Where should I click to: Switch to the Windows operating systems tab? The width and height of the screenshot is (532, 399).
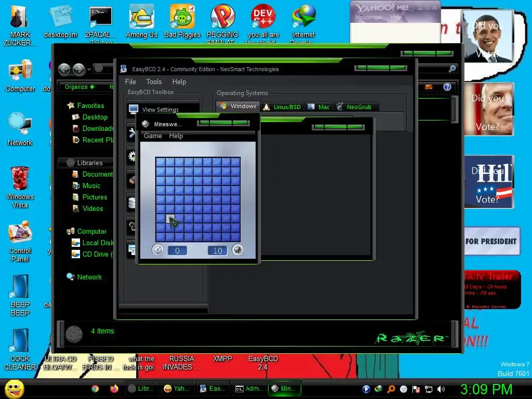238,106
